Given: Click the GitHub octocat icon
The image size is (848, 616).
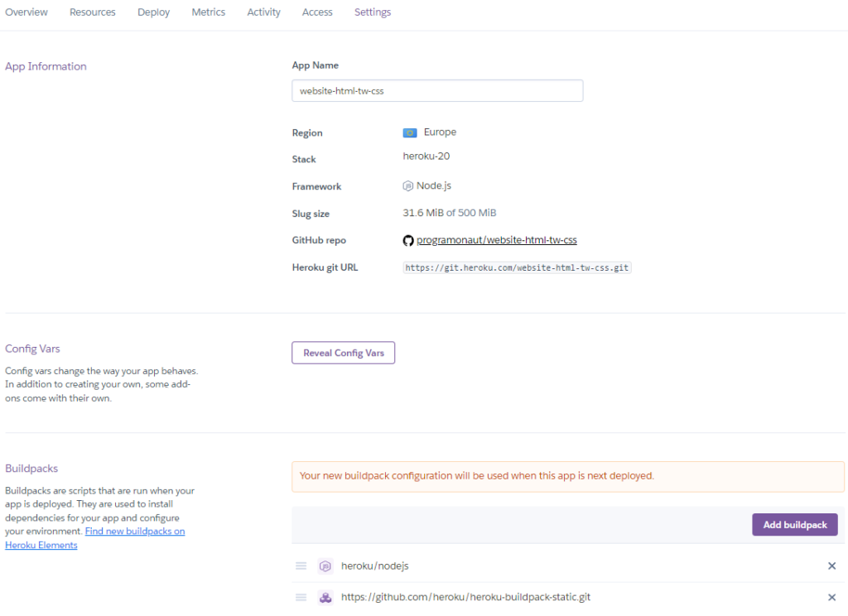Looking at the screenshot, I should 408,241.
